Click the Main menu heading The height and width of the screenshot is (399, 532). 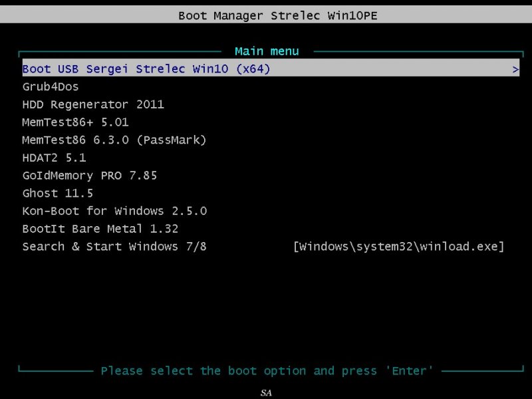[x=267, y=51]
